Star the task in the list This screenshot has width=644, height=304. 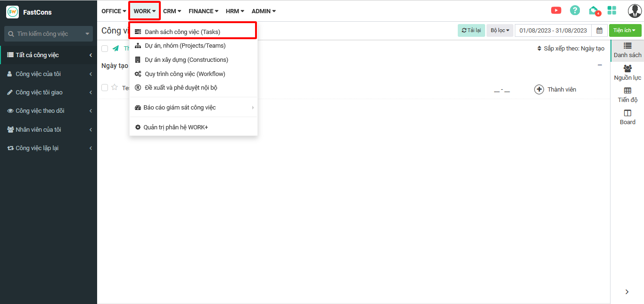pyautogui.click(x=115, y=87)
